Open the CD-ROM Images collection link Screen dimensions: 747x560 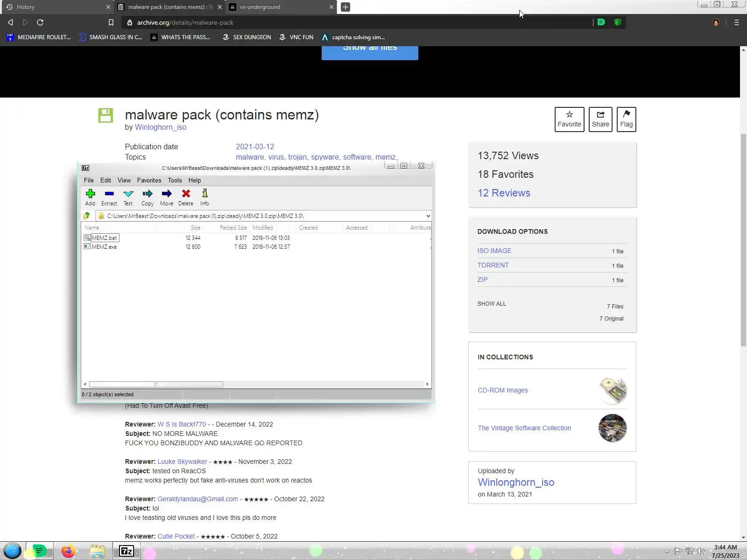(x=502, y=390)
